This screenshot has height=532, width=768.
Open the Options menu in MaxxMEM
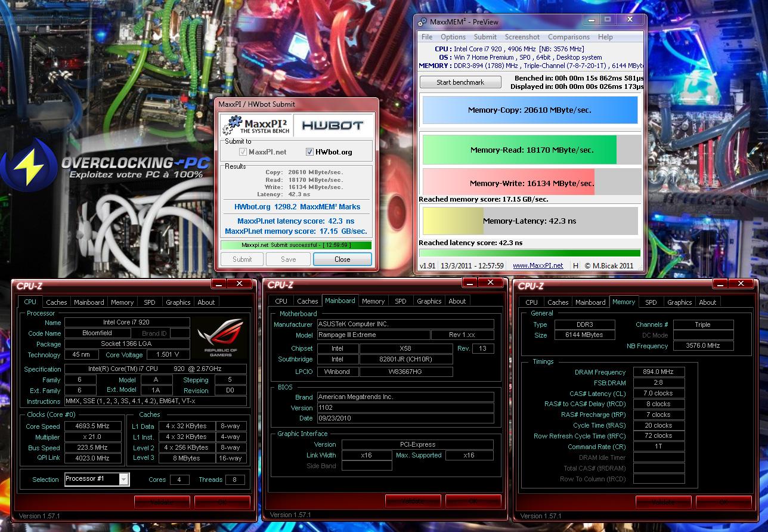click(453, 37)
